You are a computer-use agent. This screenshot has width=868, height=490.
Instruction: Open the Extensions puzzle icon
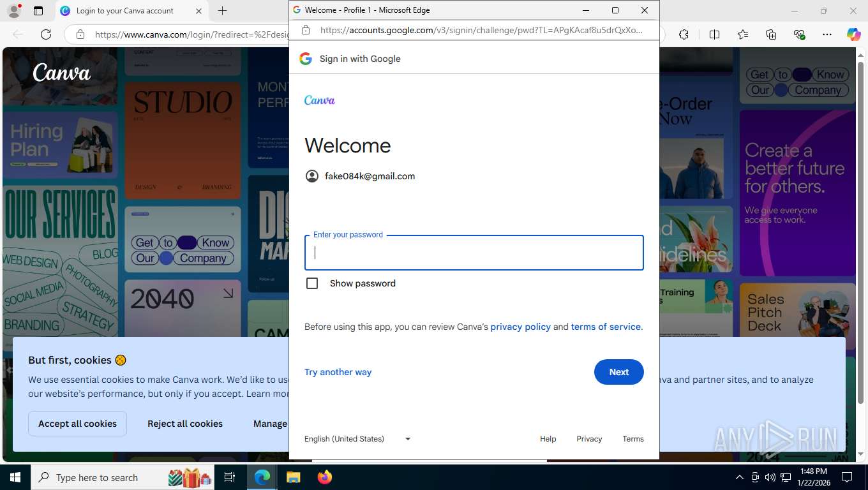tap(684, 34)
